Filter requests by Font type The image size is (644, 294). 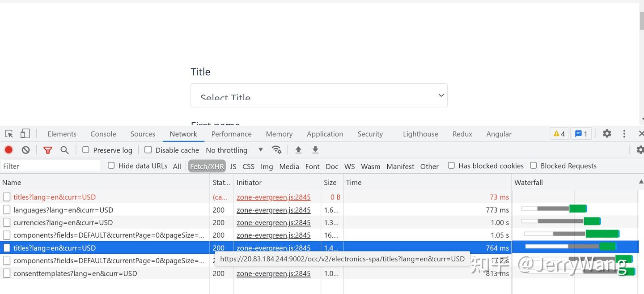[312, 166]
